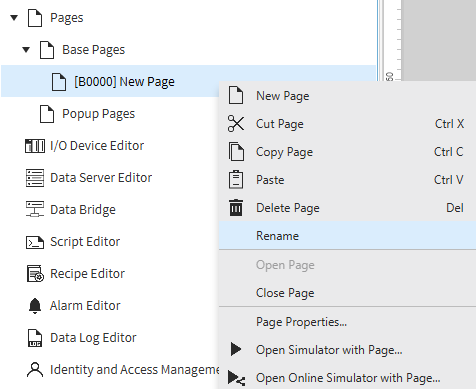This screenshot has height=389, width=476.
Task: Choose Delete Page from context menu
Action: click(x=347, y=208)
